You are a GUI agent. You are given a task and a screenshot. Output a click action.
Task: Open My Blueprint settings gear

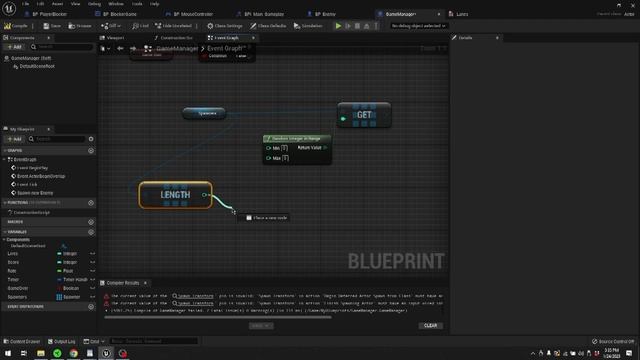coord(91,139)
